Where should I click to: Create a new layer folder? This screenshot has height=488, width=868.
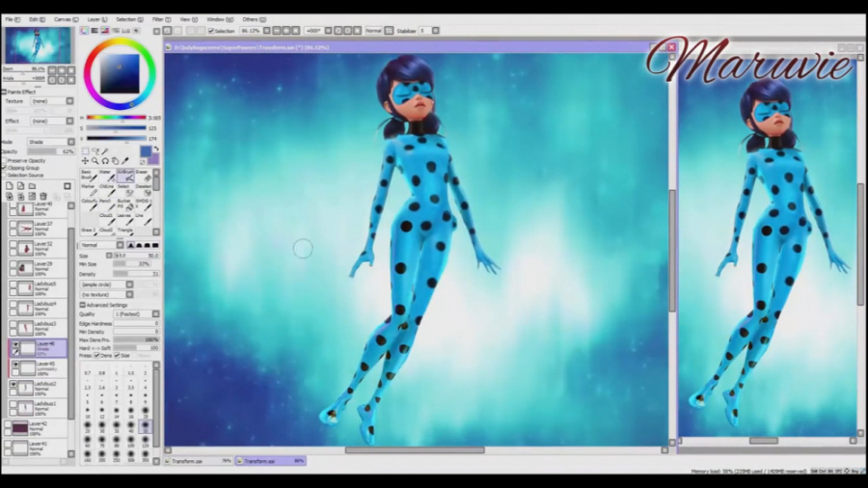pos(32,186)
